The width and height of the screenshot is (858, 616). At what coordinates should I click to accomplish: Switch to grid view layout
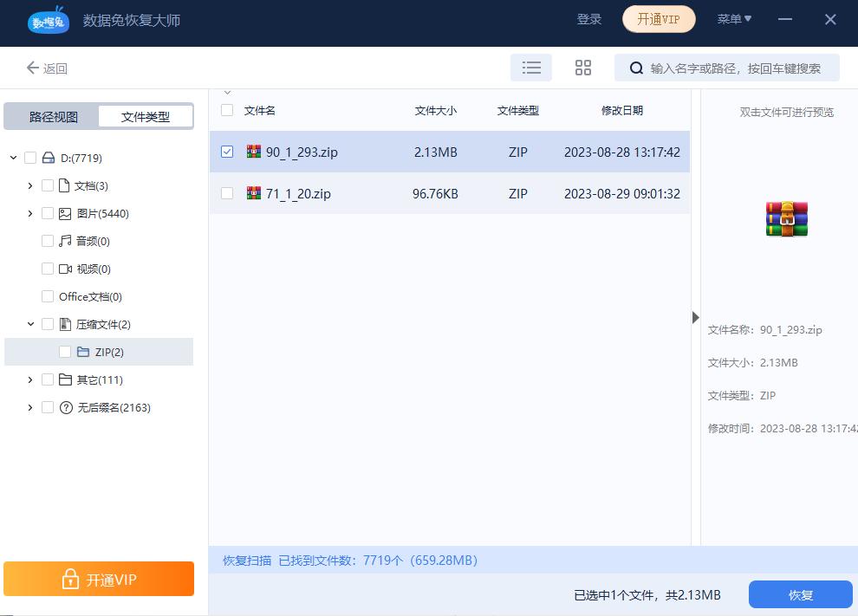582,67
